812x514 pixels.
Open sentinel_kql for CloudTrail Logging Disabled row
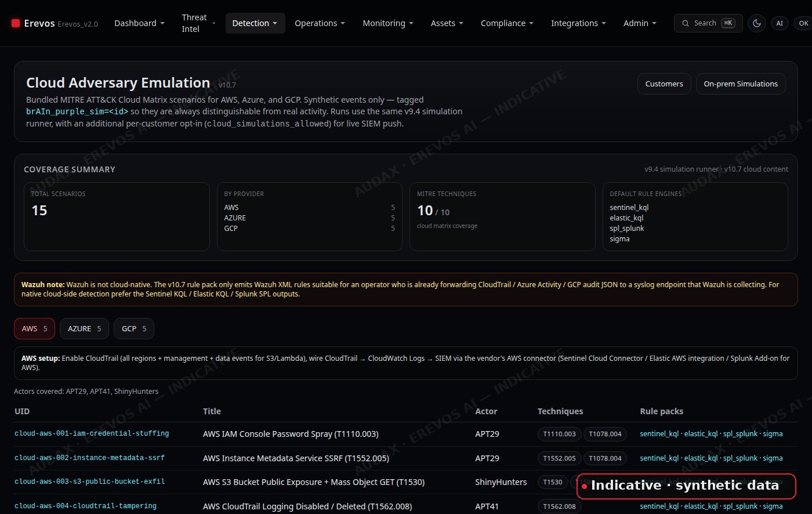point(659,506)
